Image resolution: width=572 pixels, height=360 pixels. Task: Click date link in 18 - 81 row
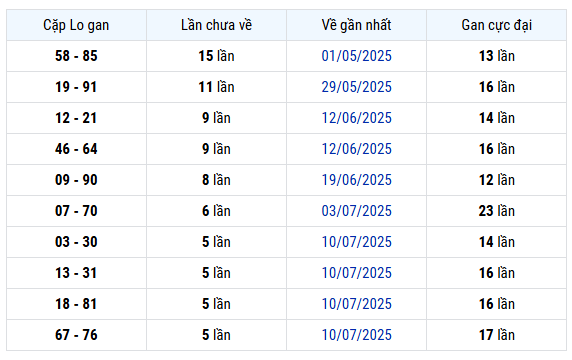356,304
